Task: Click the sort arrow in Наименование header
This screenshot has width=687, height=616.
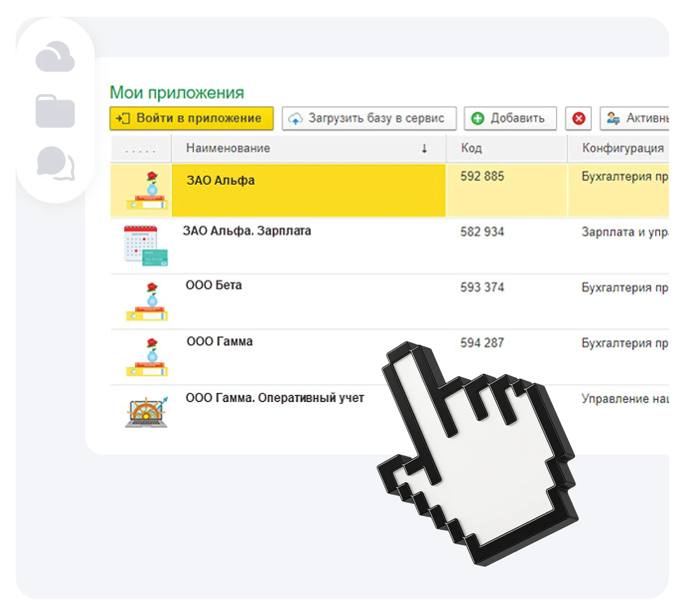Action: click(x=424, y=148)
